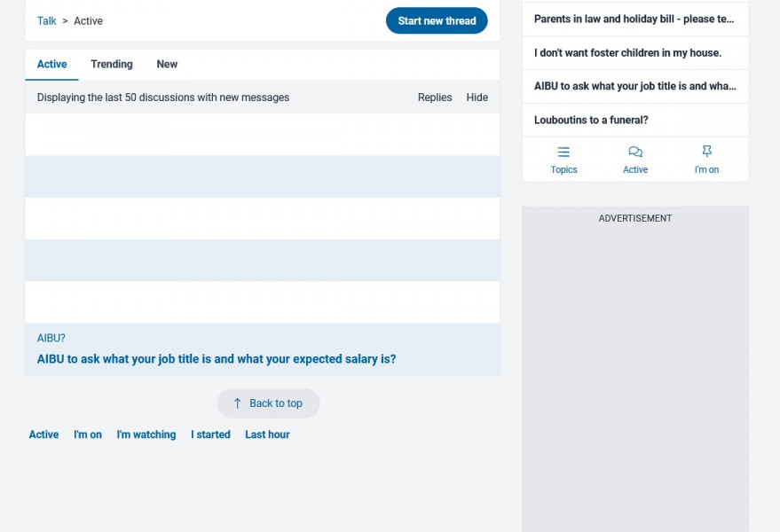Select the I started filter link
Screen dimensions: 780x532
[210, 434]
